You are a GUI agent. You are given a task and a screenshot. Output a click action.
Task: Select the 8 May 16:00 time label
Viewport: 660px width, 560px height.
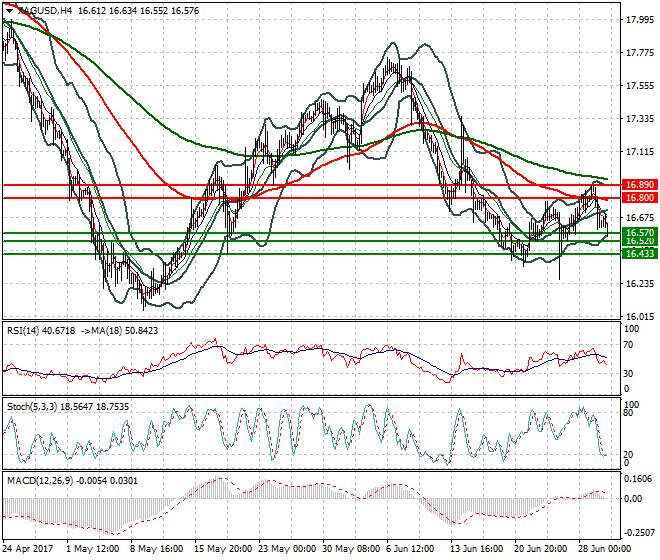coord(157,549)
